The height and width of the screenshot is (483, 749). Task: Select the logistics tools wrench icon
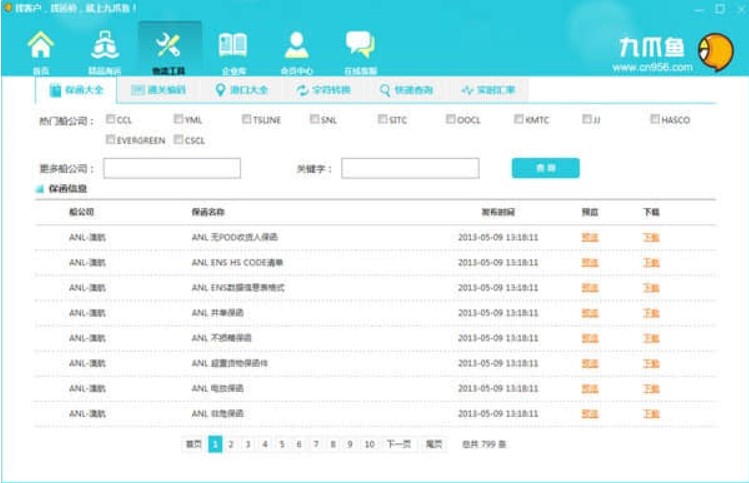click(x=166, y=46)
